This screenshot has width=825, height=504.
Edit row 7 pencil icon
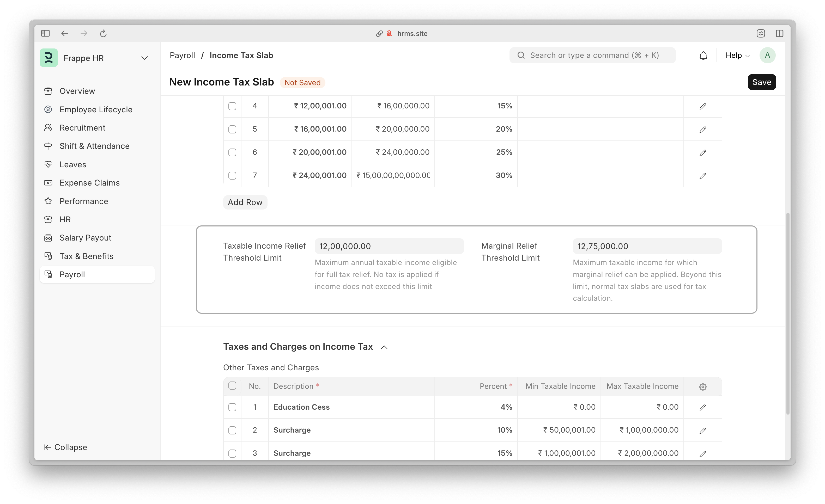coord(702,176)
